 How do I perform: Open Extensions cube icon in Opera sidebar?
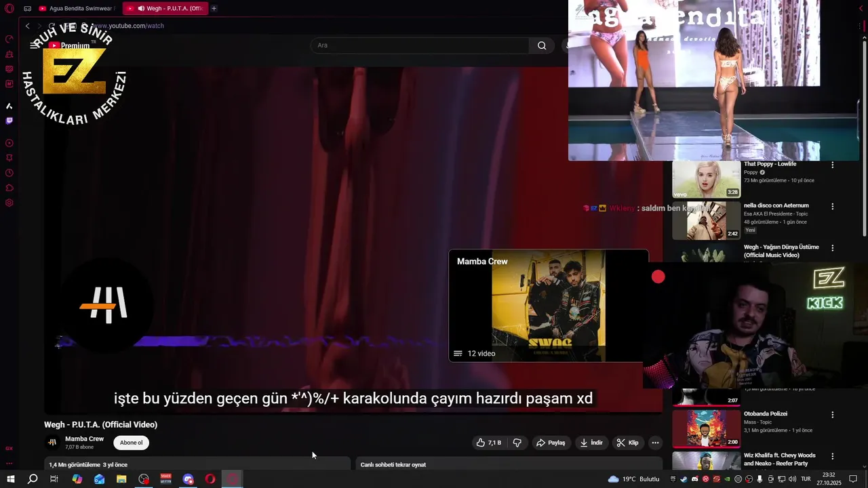(x=9, y=188)
